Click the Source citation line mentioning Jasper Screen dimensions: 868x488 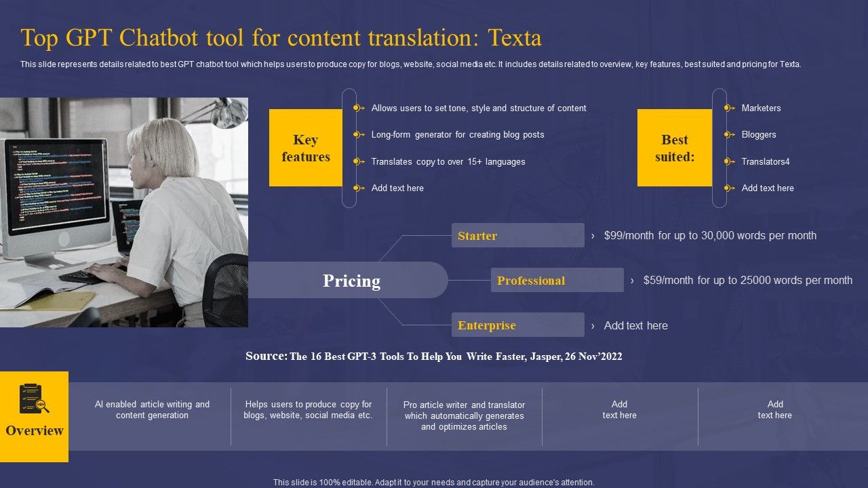click(x=434, y=356)
